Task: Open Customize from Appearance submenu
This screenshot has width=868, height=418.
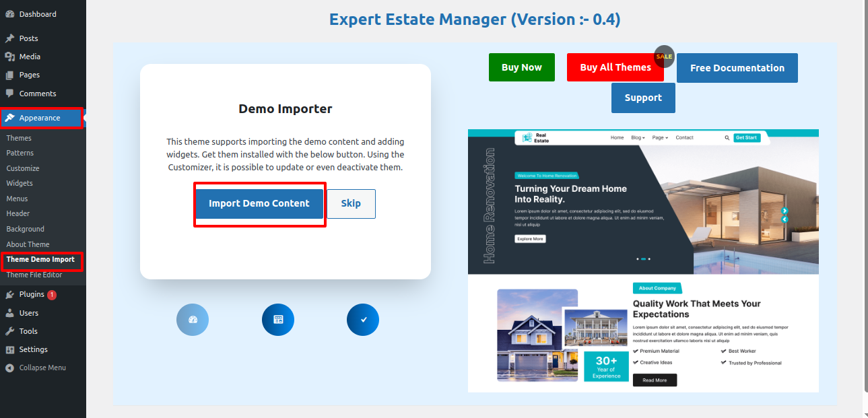Action: click(x=23, y=168)
